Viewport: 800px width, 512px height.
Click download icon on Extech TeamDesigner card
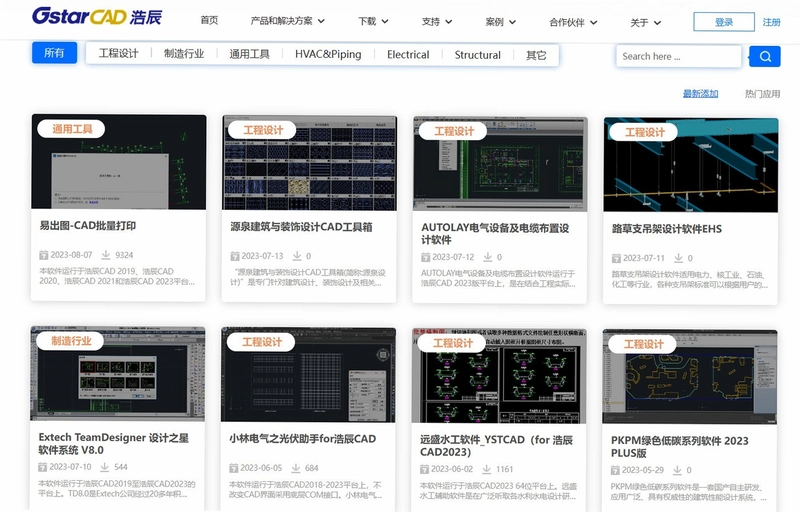point(105,467)
